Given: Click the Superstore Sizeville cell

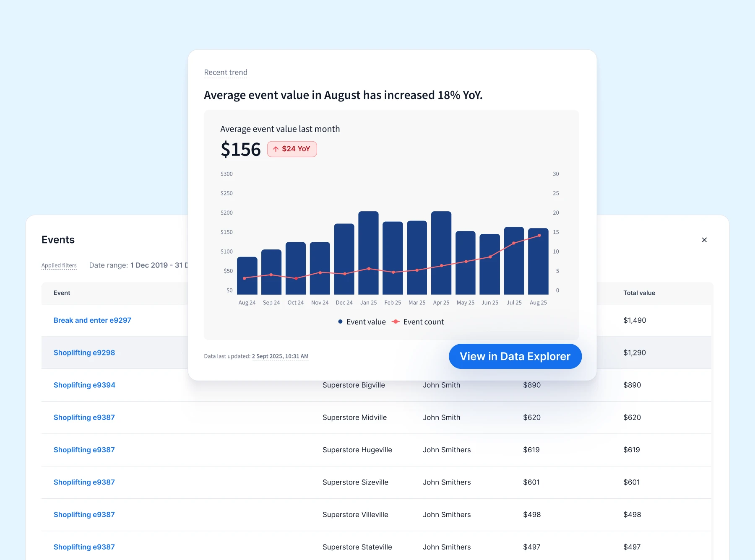Looking at the screenshot, I should coord(355,482).
